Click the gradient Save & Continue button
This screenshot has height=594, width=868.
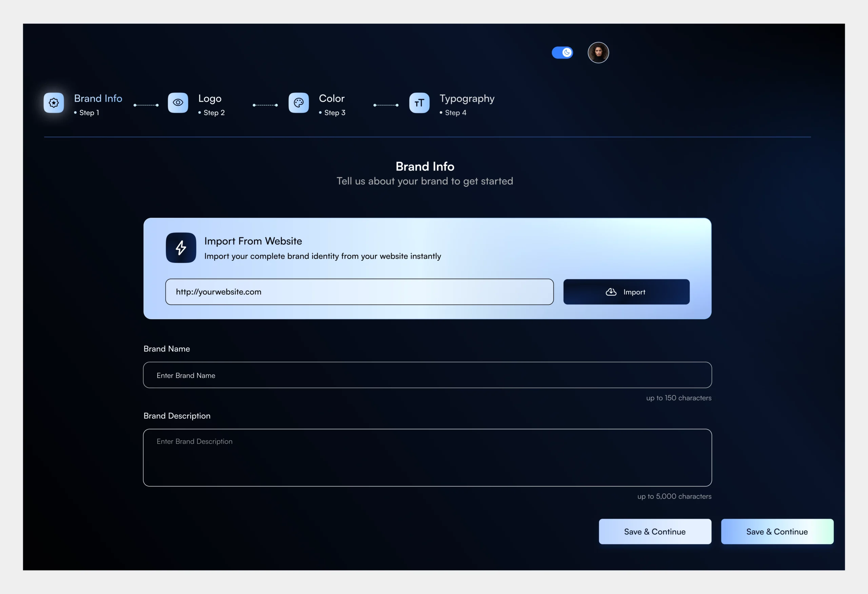click(x=777, y=531)
